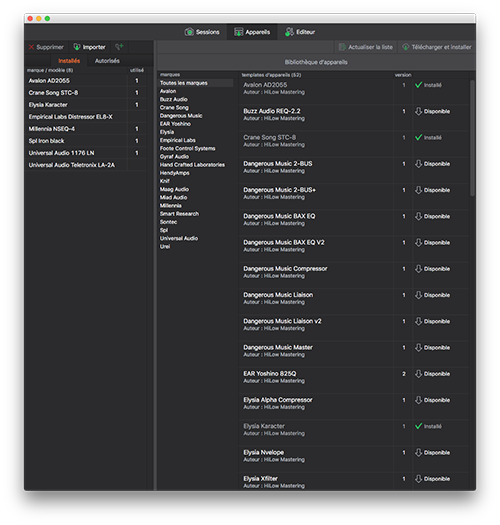Viewport: 500px width, 525px height.
Task: Click the download arrow for Dangerous Music Liaison
Action: 418,295
